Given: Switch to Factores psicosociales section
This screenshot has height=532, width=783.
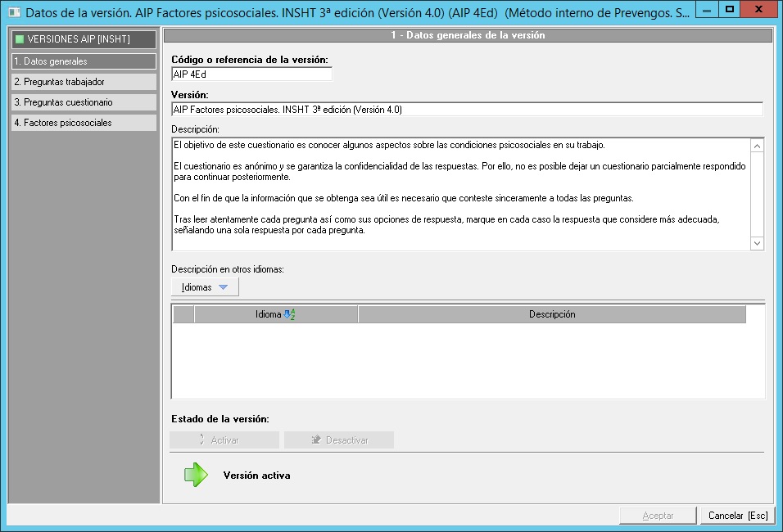Looking at the screenshot, I should click(83, 123).
